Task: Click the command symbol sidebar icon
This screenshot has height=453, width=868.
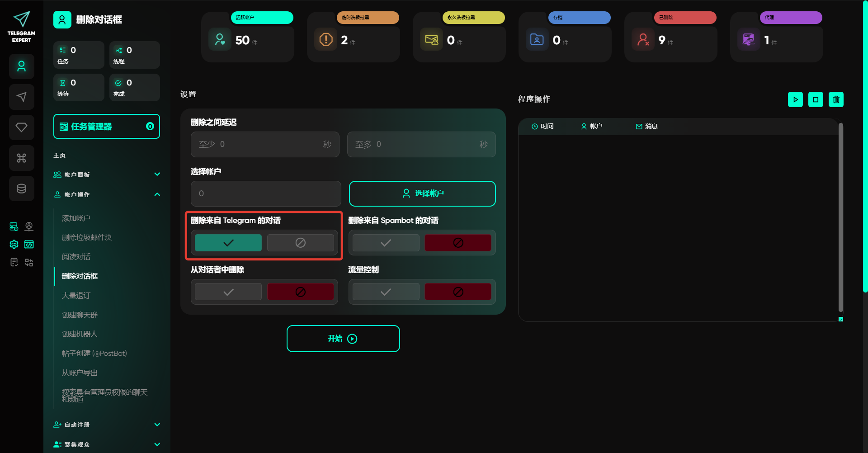Action: click(x=21, y=158)
